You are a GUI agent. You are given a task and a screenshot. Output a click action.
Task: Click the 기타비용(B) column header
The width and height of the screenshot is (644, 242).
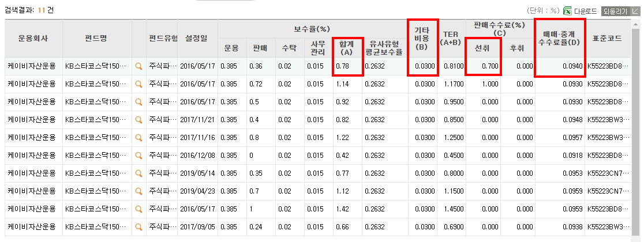click(422, 39)
